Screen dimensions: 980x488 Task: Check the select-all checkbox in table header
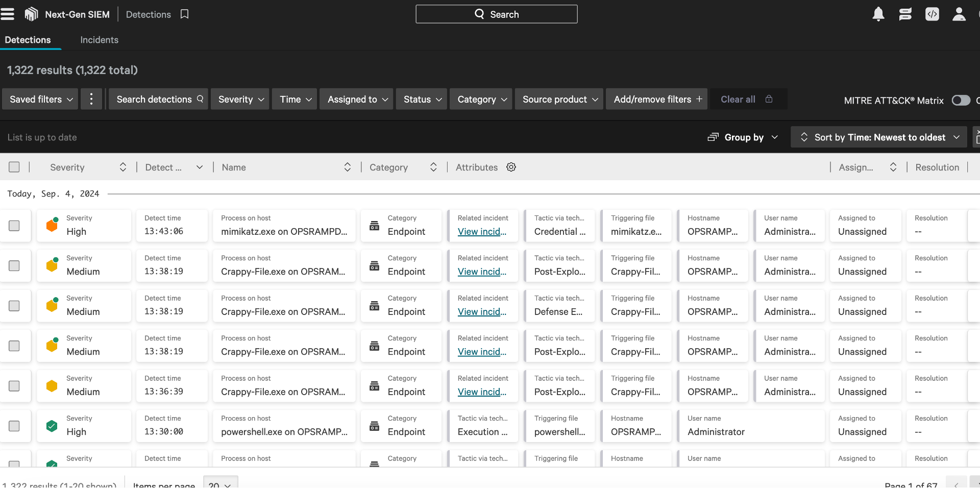point(14,167)
